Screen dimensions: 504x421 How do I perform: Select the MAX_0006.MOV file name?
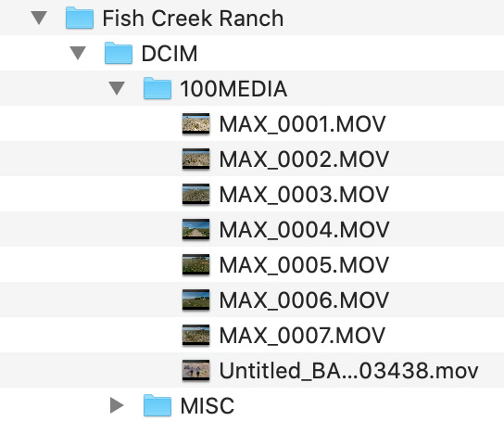coord(304,300)
